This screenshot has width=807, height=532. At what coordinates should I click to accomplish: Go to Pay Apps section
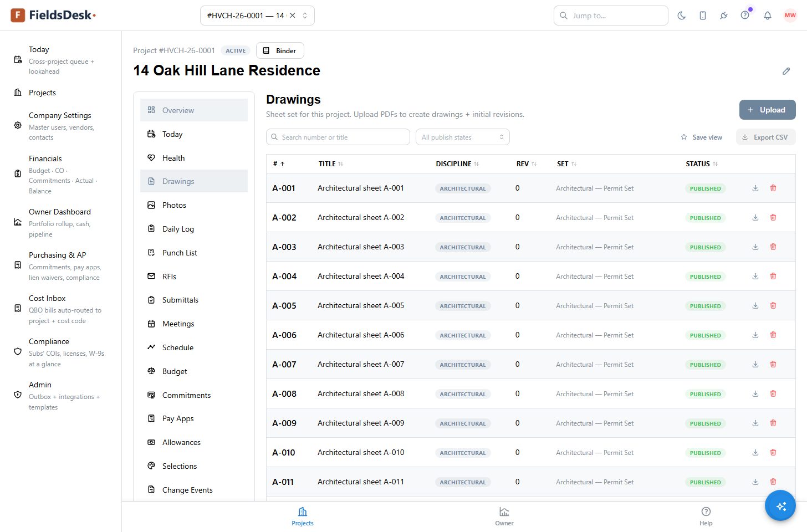coord(194,418)
